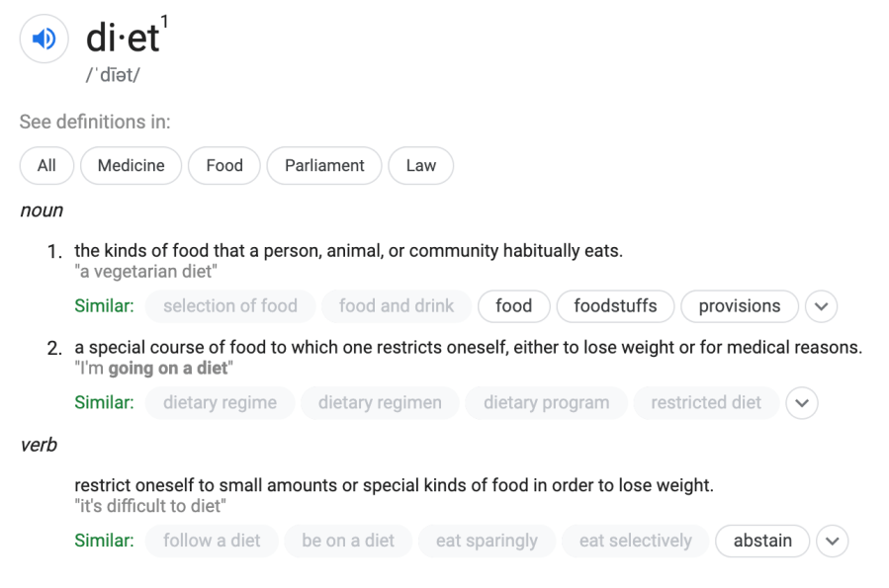889x588 pixels.
Task: Click the "selection of food" chip
Action: 230,306
